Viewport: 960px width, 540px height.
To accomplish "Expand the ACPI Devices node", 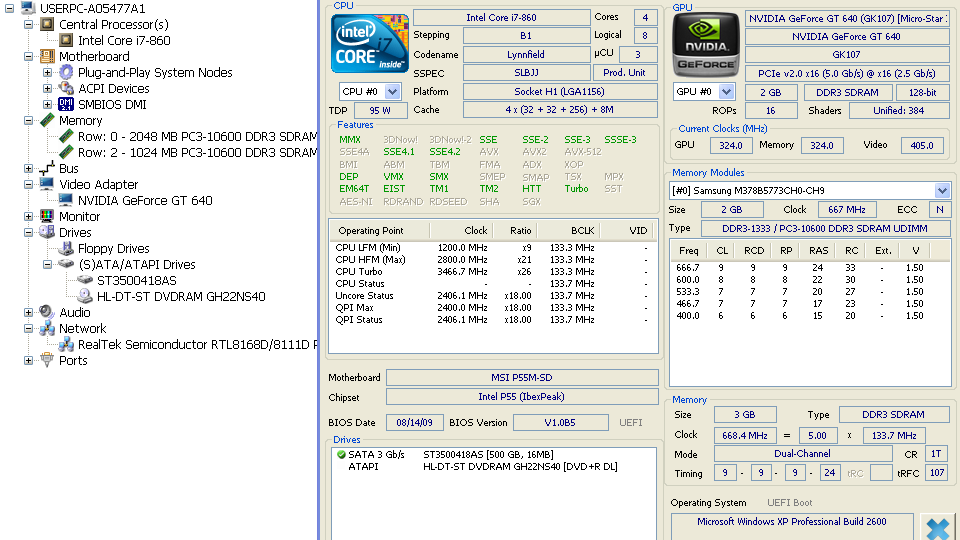I will click(x=47, y=88).
